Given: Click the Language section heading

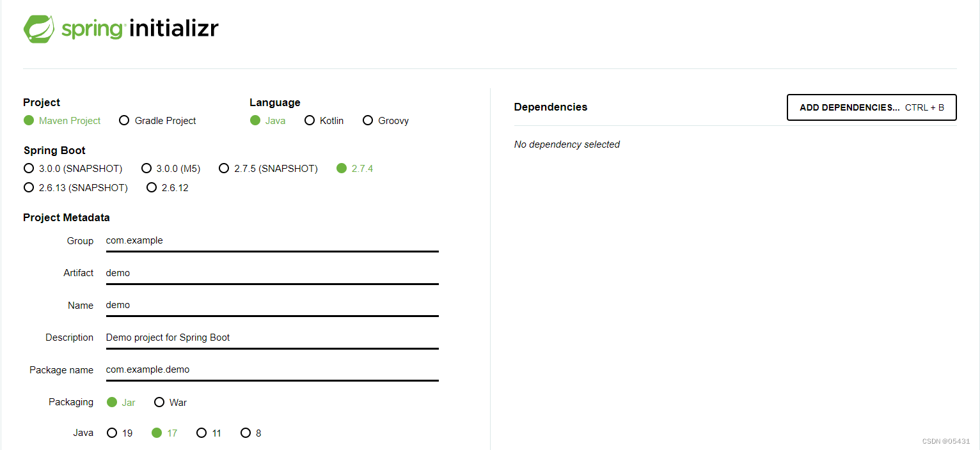Looking at the screenshot, I should [275, 103].
